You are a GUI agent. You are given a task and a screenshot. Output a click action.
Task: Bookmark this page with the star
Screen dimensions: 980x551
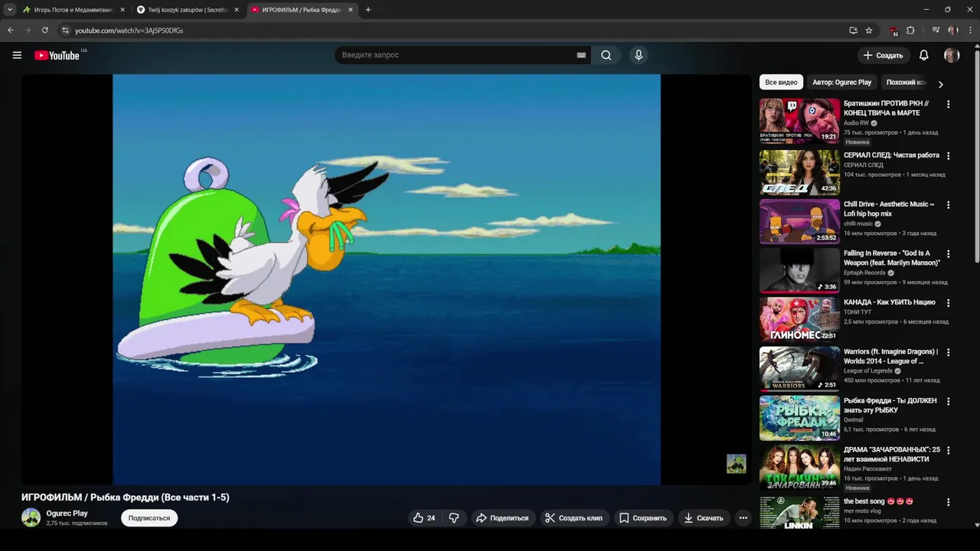pyautogui.click(x=869, y=31)
